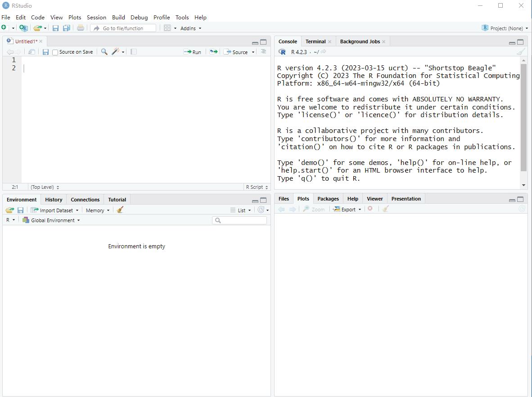Switch to the Packages tab
This screenshot has height=397, width=532.
pos(328,199)
